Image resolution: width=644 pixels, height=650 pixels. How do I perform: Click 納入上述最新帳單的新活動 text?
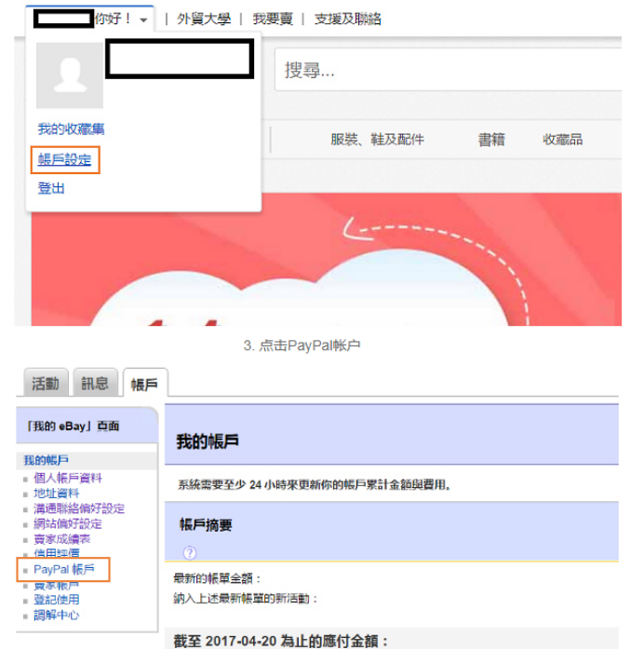245,599
